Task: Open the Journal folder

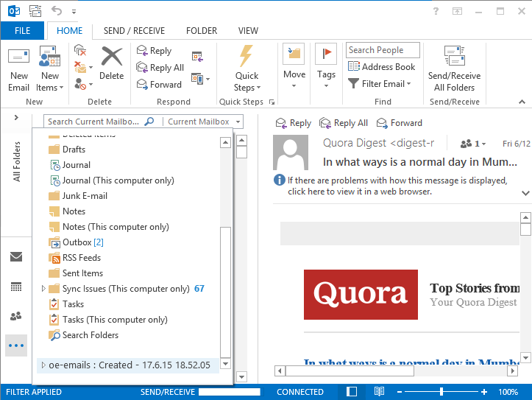Action: point(76,165)
